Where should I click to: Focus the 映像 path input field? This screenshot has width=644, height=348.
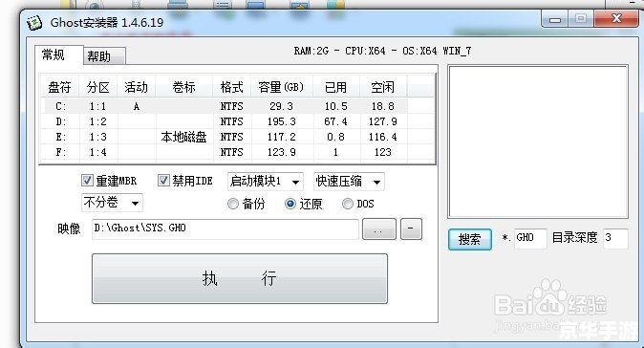[225, 228]
